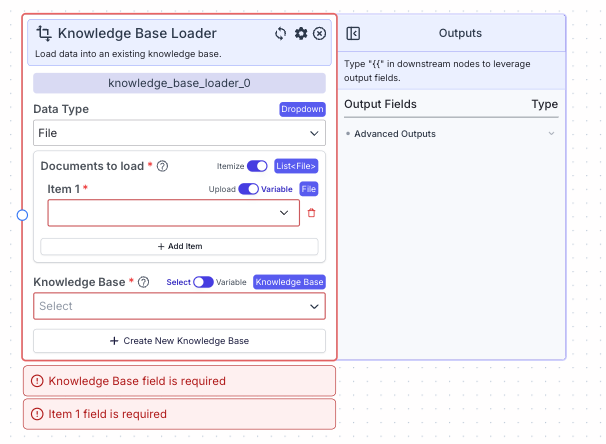Open the Data Type File dropdown
This screenshot has height=444, width=606.
[x=179, y=133]
